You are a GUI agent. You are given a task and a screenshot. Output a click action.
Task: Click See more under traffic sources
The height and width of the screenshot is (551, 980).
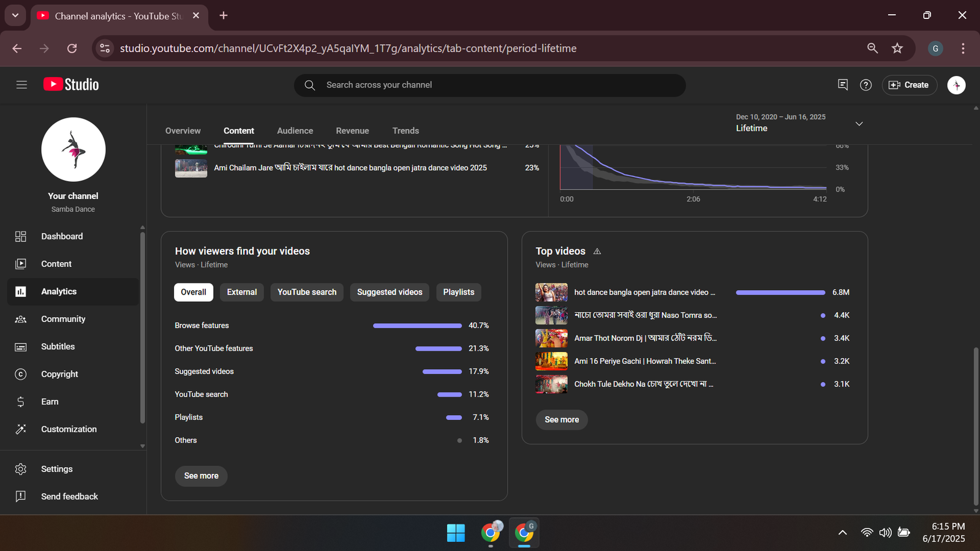pos(201,476)
